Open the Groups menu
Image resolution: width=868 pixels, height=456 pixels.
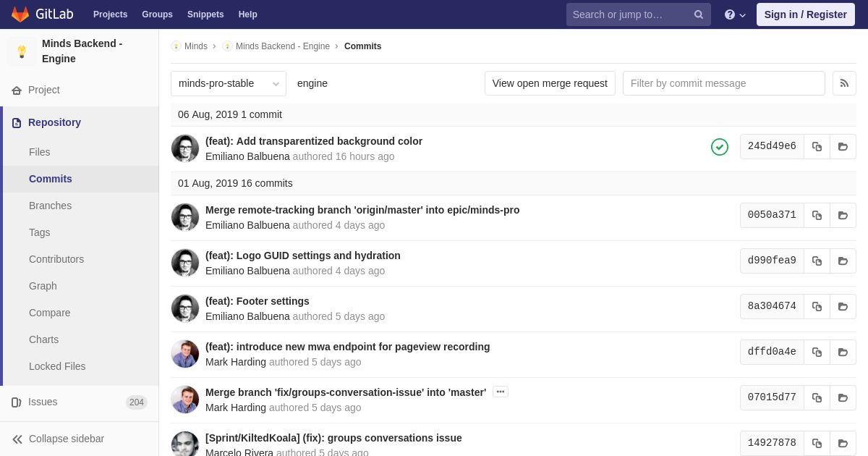(157, 14)
